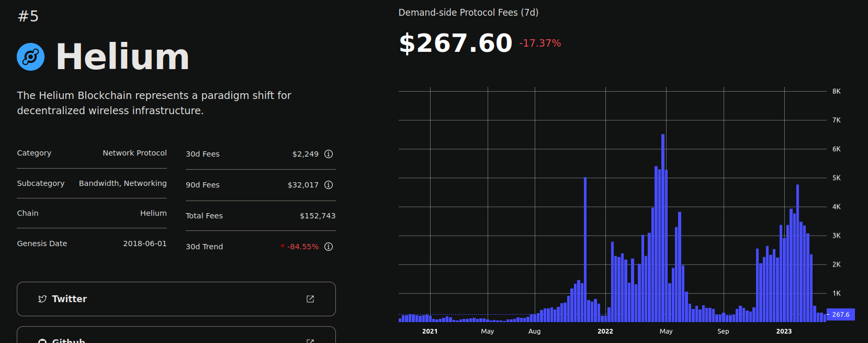The height and width of the screenshot is (343, 868).
Task: Click red down arrow before -84.55%
Action: 283,247
